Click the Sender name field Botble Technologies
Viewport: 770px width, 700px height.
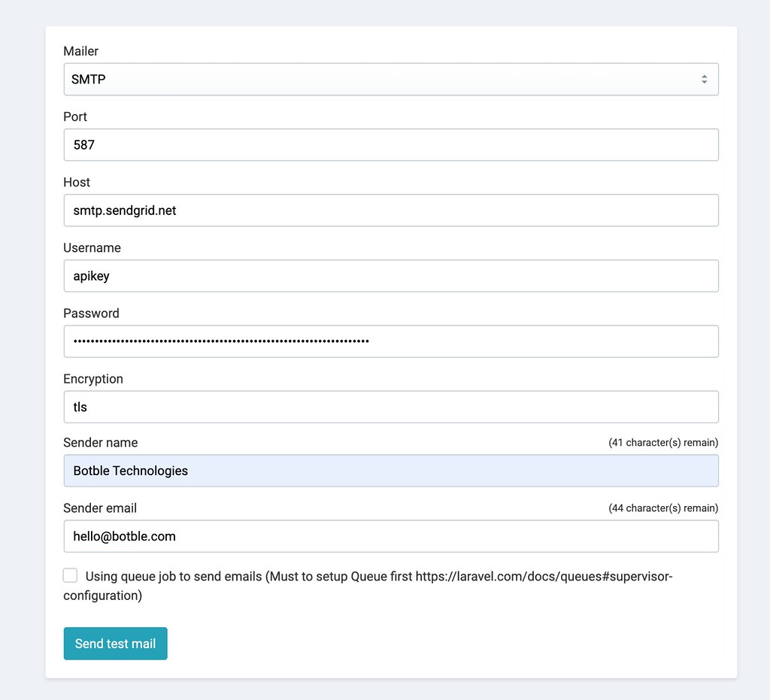(x=391, y=471)
